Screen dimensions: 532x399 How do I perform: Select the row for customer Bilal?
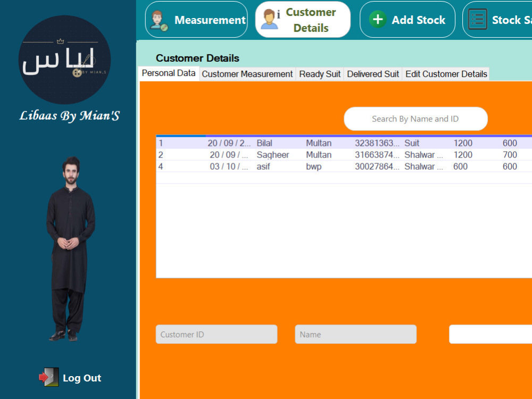(344, 143)
